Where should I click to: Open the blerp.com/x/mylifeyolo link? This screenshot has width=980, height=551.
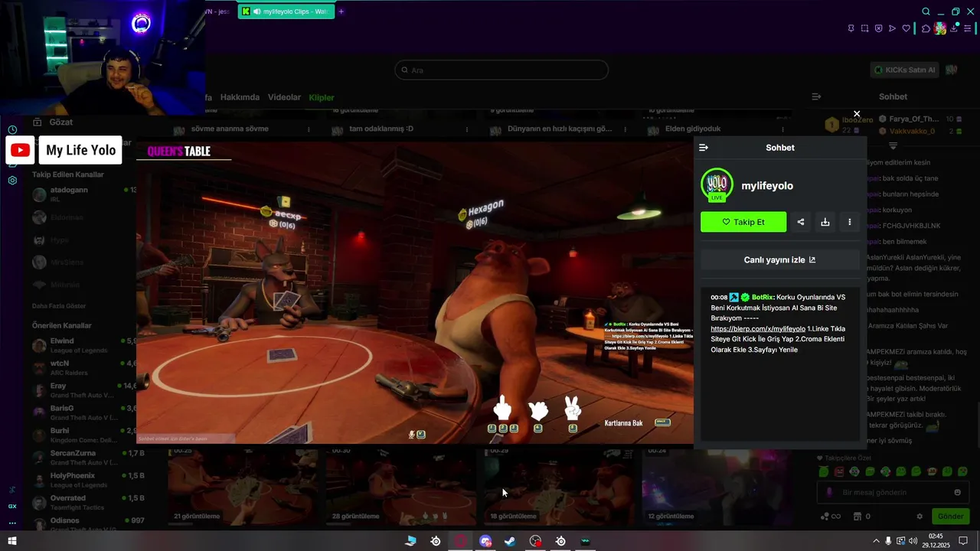coord(758,328)
